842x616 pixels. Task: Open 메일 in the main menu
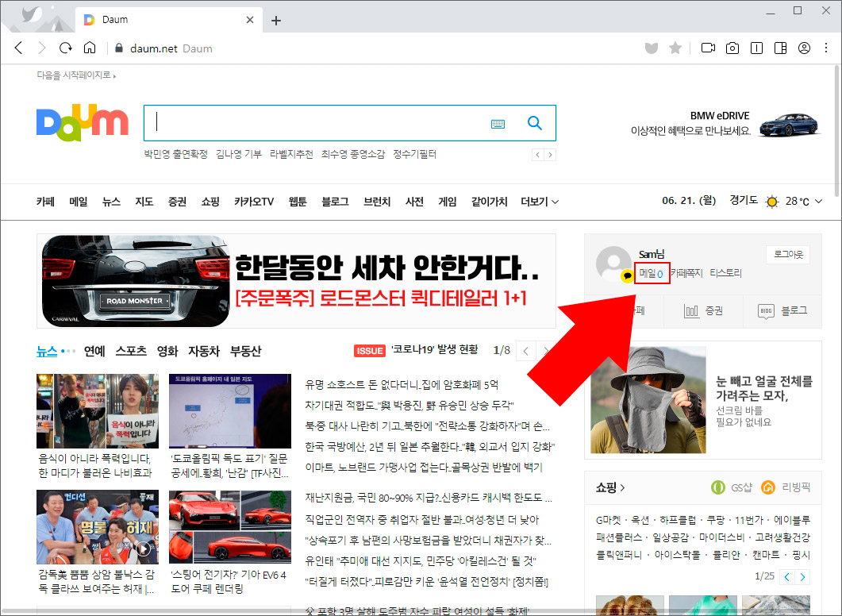tap(79, 202)
